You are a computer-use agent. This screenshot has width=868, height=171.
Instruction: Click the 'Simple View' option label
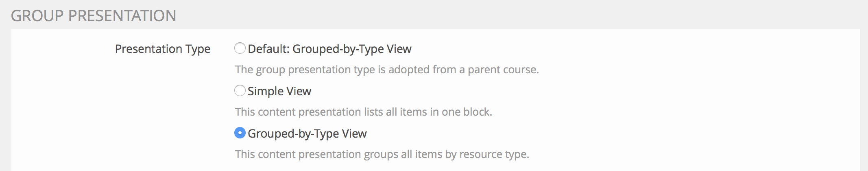(x=279, y=91)
